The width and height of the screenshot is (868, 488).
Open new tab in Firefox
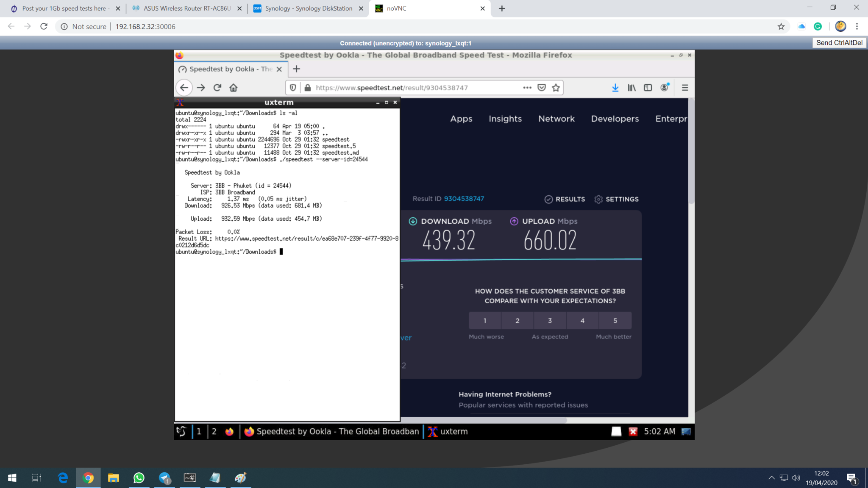coord(296,69)
